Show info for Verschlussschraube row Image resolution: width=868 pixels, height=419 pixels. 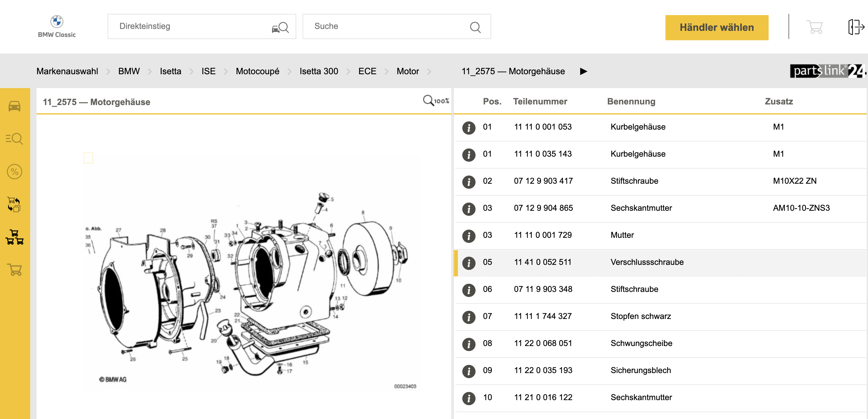468,263
